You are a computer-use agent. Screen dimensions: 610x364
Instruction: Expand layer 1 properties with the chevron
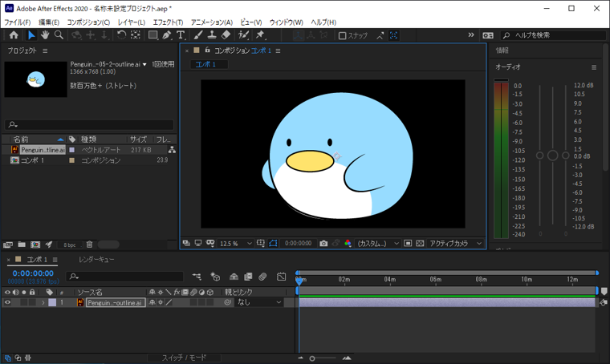point(43,302)
